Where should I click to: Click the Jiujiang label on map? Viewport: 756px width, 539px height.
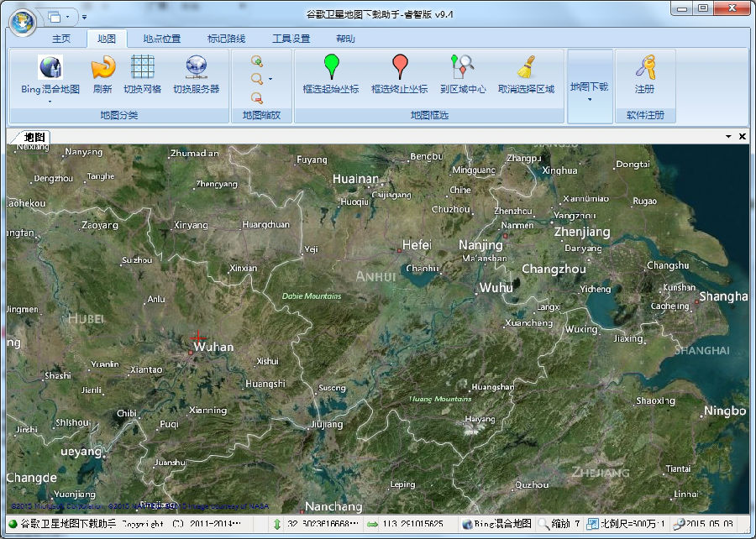tap(327, 424)
